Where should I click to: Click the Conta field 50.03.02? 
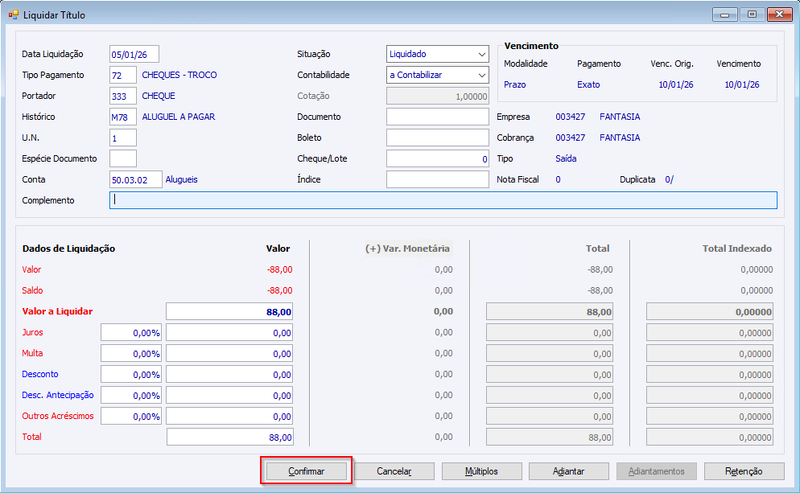coord(136,179)
